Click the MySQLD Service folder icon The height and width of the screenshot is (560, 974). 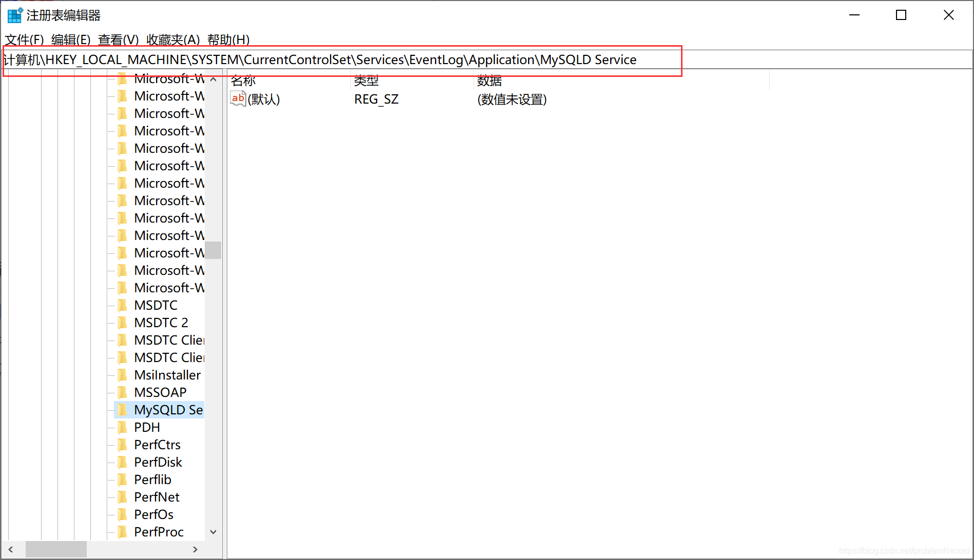[122, 410]
